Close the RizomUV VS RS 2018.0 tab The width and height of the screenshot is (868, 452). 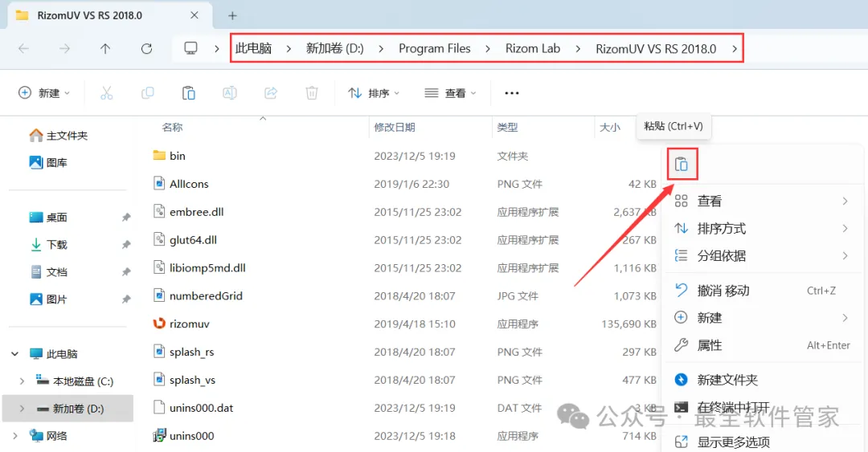[194, 15]
